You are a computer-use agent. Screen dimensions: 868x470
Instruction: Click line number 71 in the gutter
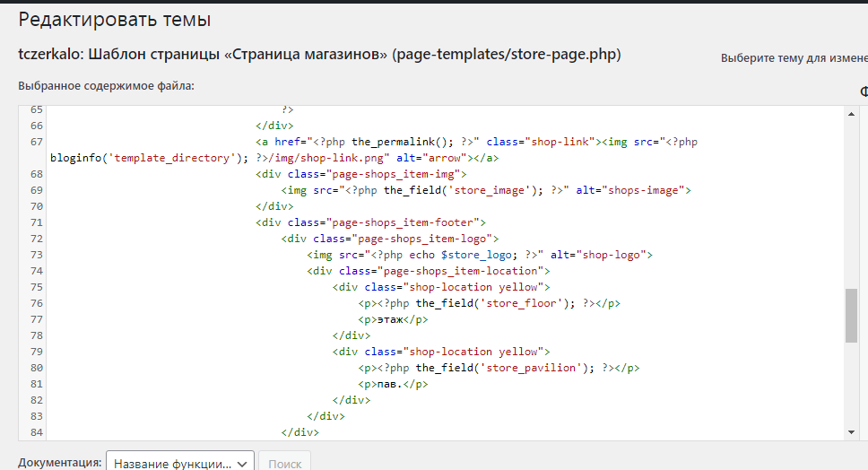click(36, 222)
